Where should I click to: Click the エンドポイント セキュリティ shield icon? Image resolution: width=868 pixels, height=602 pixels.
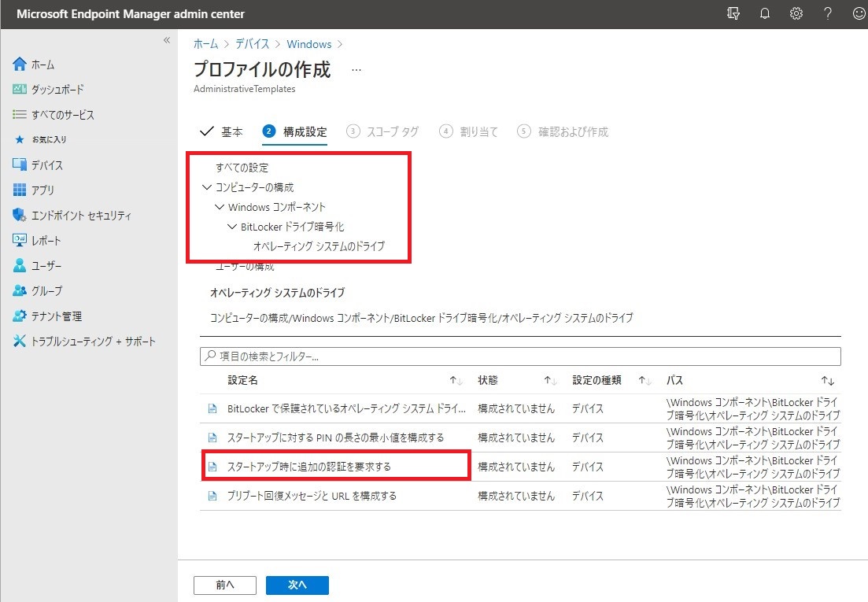(20, 216)
